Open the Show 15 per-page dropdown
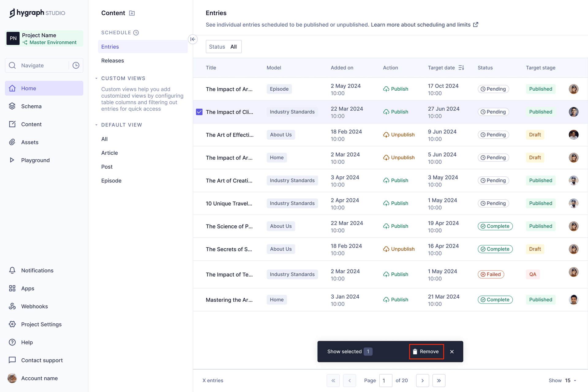588x392 pixels. (x=563, y=380)
